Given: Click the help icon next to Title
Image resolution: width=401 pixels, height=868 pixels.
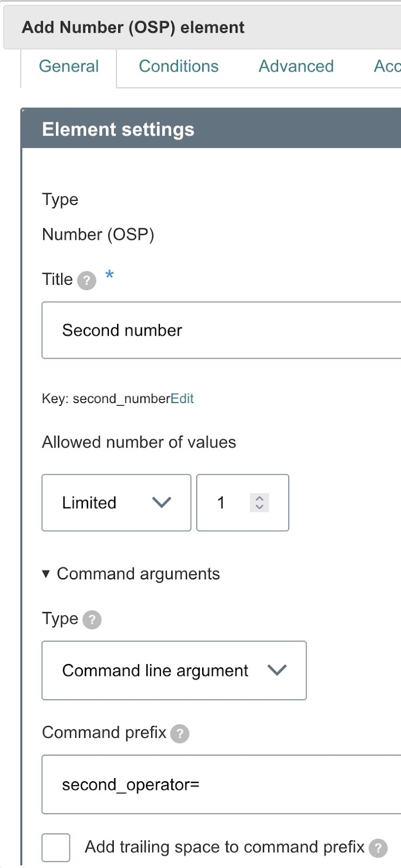Looking at the screenshot, I should click(87, 280).
